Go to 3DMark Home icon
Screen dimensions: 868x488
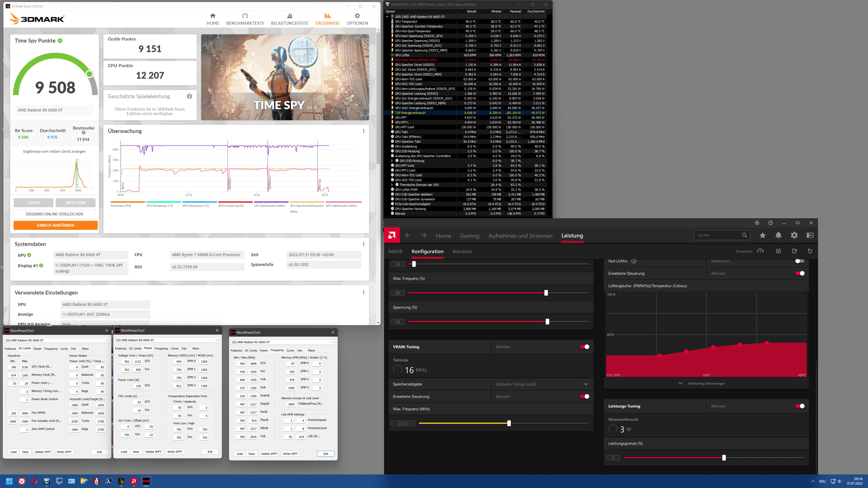(x=213, y=16)
